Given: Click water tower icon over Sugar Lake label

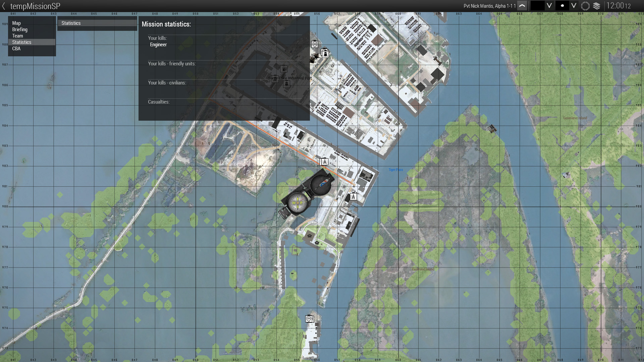Looking at the screenshot, I should [x=275, y=79].
